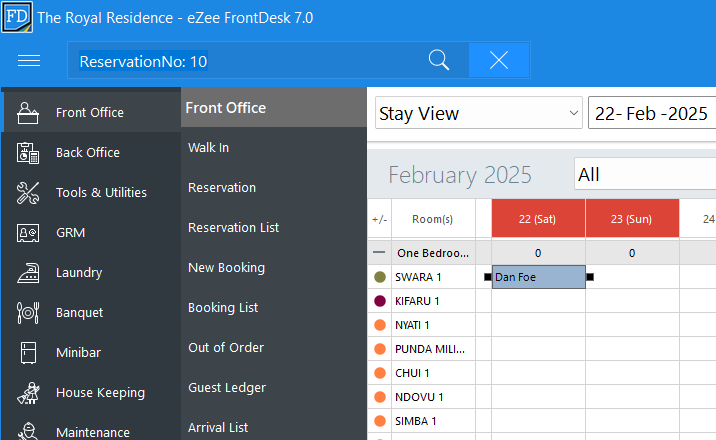This screenshot has height=440, width=716.
Task: Click the KIFARU 1 status color dot
Action: tap(380, 301)
